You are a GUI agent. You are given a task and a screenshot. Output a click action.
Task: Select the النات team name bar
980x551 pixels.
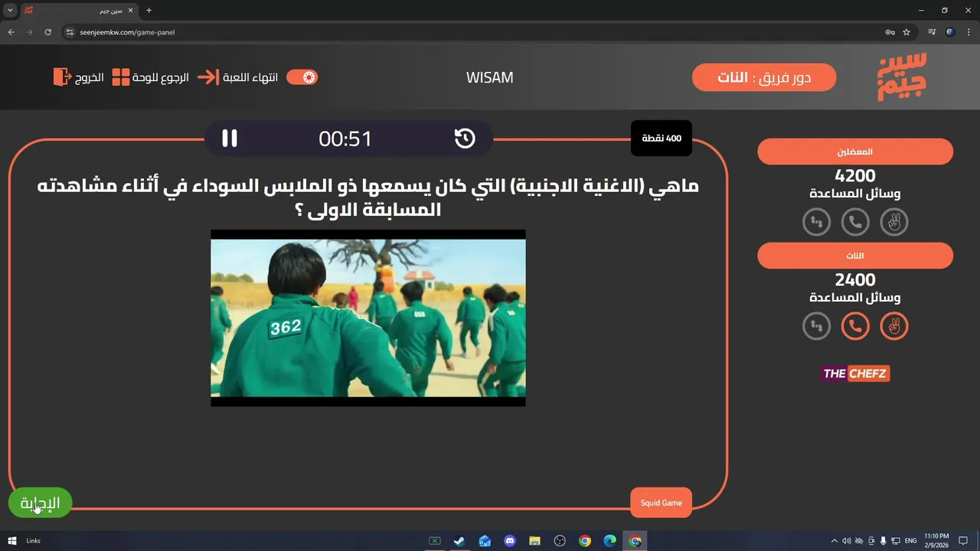[x=855, y=256]
